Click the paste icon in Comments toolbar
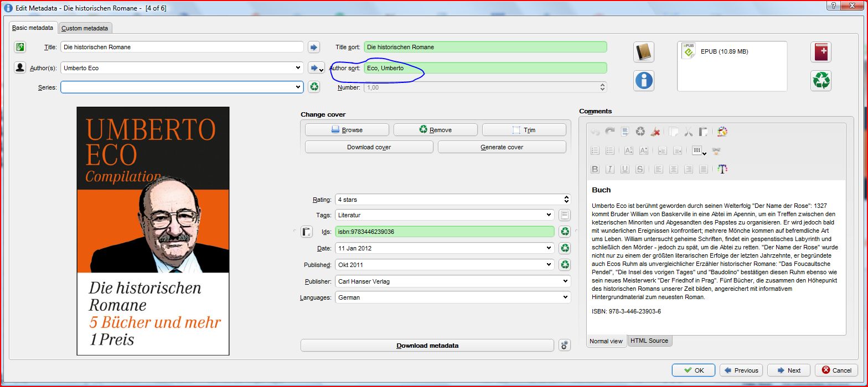Image resolution: width=868 pixels, height=387 pixels. pyautogui.click(x=704, y=132)
